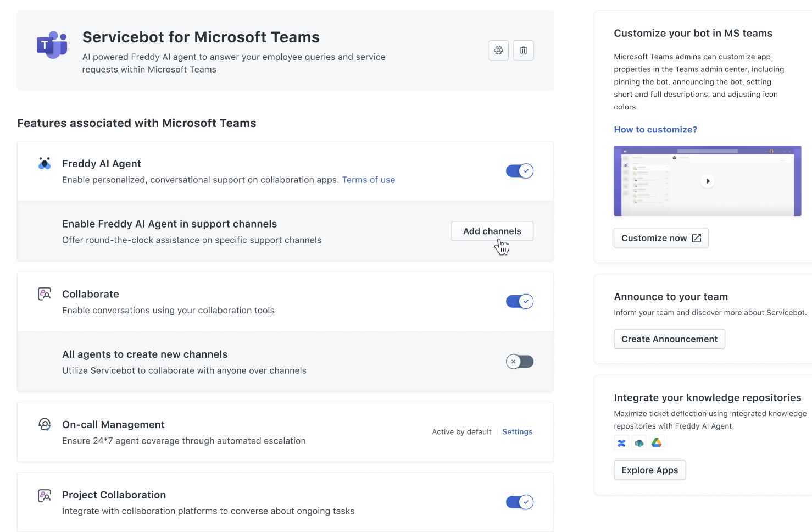The height and width of the screenshot is (532, 812).
Task: Switch off Project Collaboration toggle
Action: 520,502
